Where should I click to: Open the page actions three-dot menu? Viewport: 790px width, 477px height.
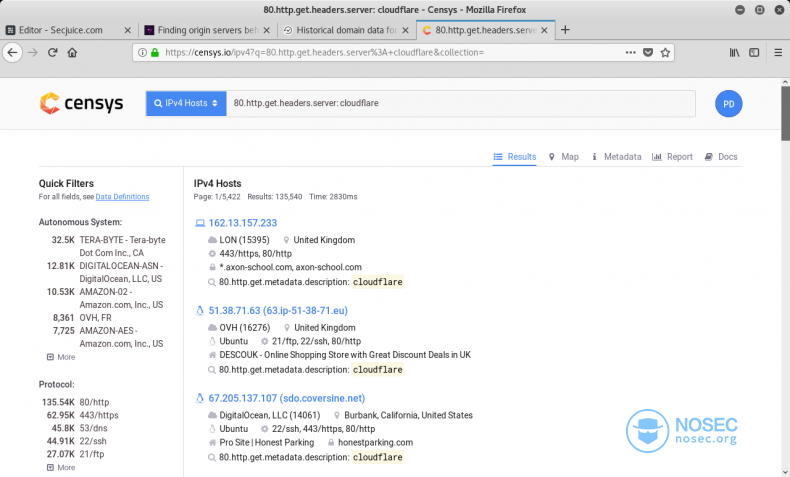pyautogui.click(x=630, y=52)
